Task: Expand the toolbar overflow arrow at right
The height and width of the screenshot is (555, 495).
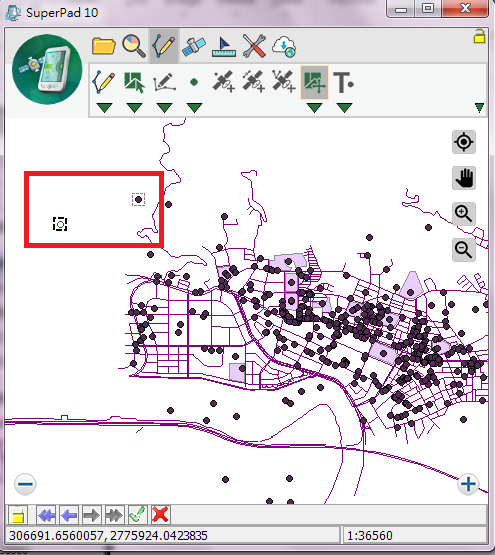Action: point(479,108)
